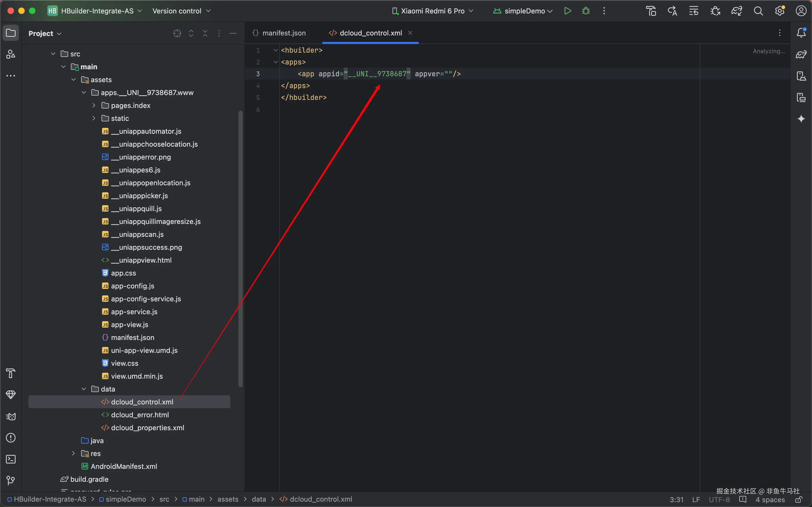Open Search Everywhere magnifier icon

pyautogui.click(x=758, y=11)
